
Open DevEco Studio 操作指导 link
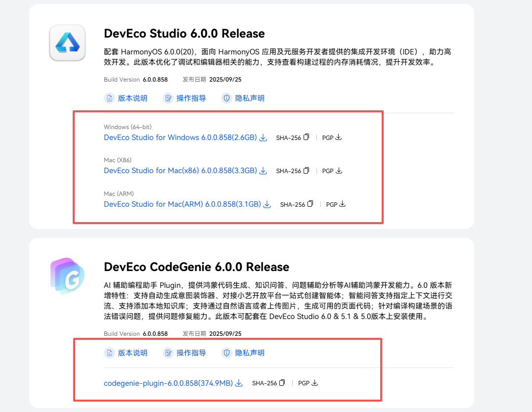click(x=191, y=98)
